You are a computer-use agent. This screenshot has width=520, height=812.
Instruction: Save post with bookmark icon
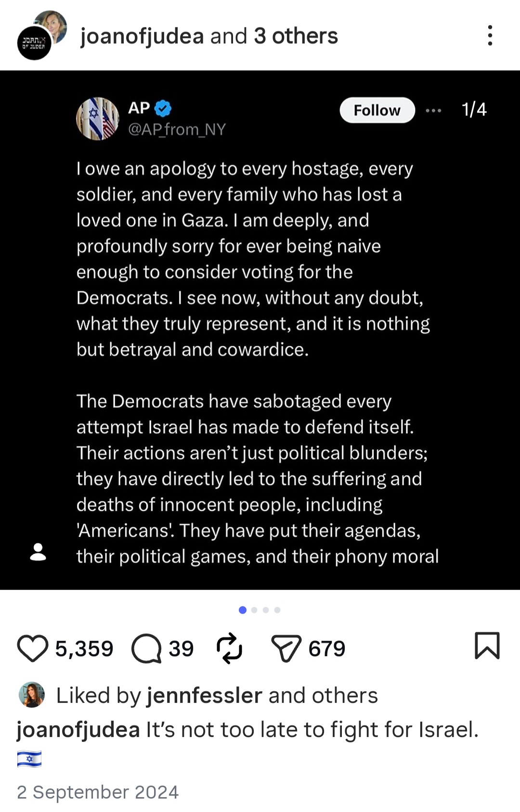(x=487, y=646)
